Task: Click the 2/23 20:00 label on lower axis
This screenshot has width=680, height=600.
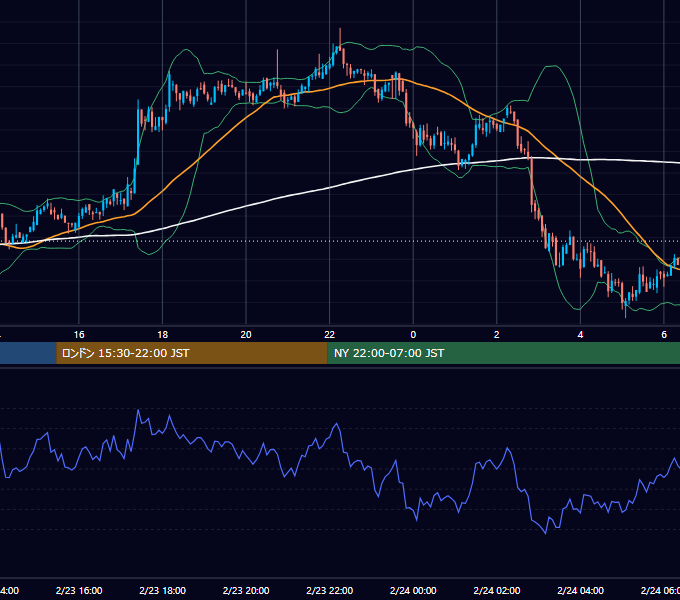Action: [246, 590]
